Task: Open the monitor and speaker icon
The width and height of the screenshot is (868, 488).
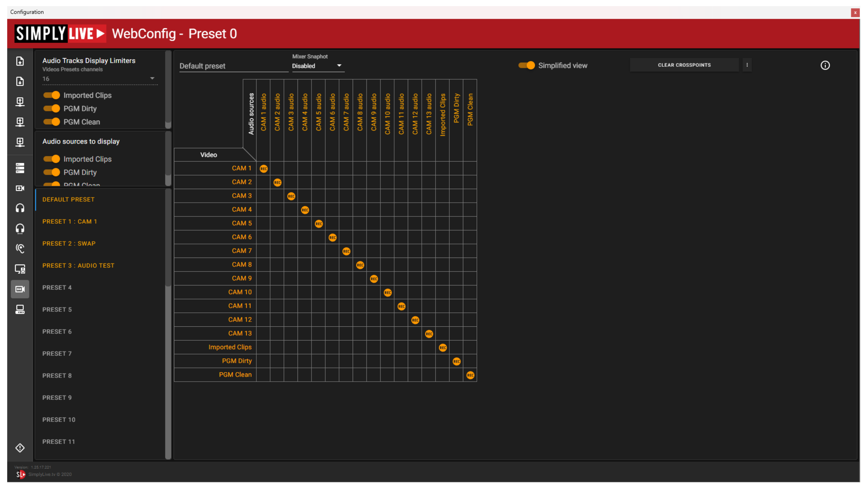Action: pyautogui.click(x=20, y=269)
